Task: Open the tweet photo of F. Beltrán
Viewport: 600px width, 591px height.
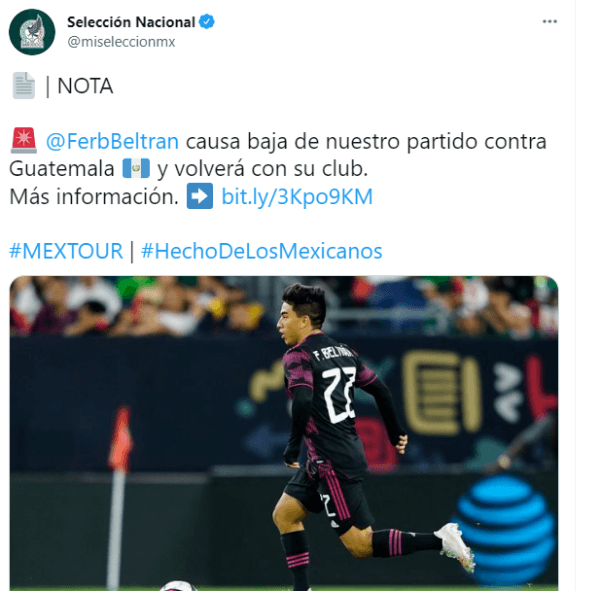Action: click(284, 433)
